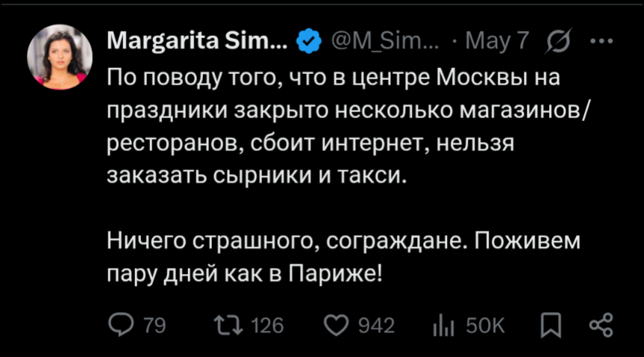The image size is (644, 357).
Task: Open the @M_Sim... handle link
Action: [385, 40]
